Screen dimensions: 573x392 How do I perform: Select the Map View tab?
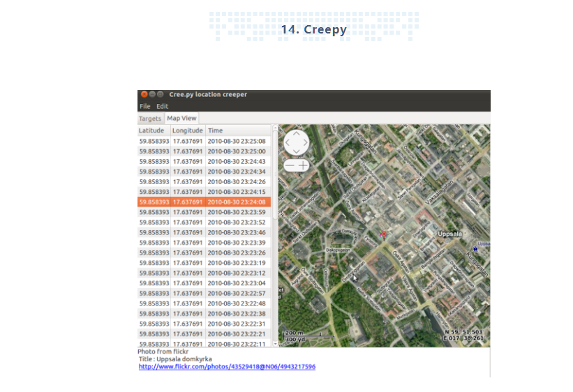pyautogui.click(x=181, y=119)
